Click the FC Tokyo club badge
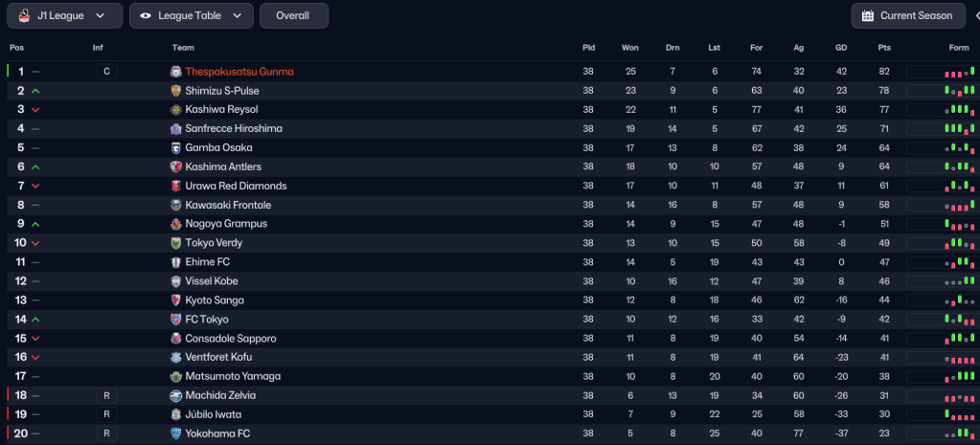The height and width of the screenshot is (445, 980). [x=176, y=320]
